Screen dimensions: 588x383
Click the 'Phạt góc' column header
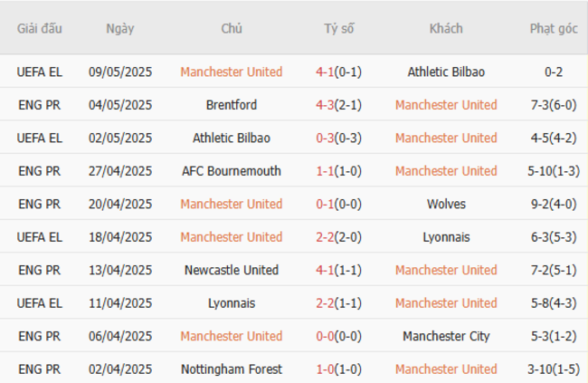tap(554, 28)
